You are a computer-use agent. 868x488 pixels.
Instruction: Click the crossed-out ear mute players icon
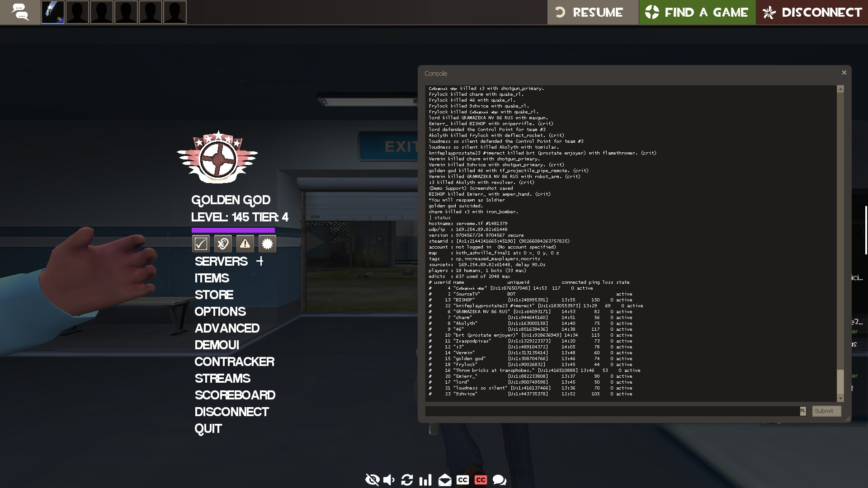tap(223, 244)
